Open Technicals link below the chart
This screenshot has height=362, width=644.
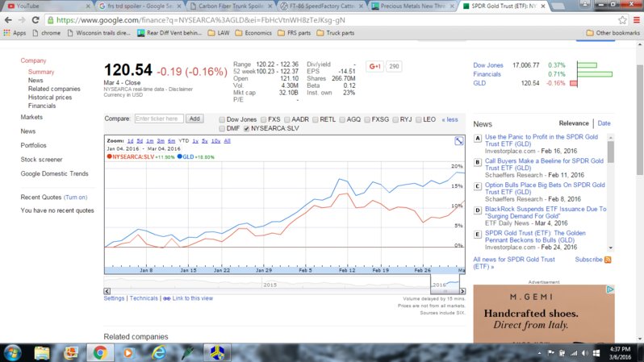coord(144,298)
